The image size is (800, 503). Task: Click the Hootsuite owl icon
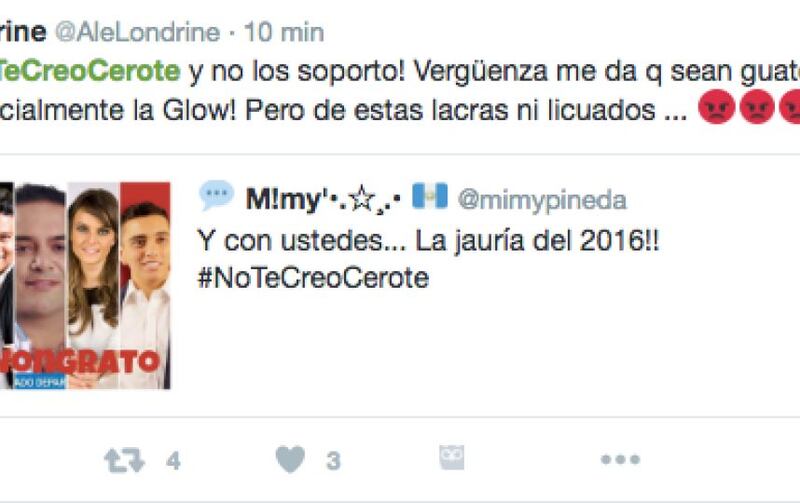click(x=452, y=457)
